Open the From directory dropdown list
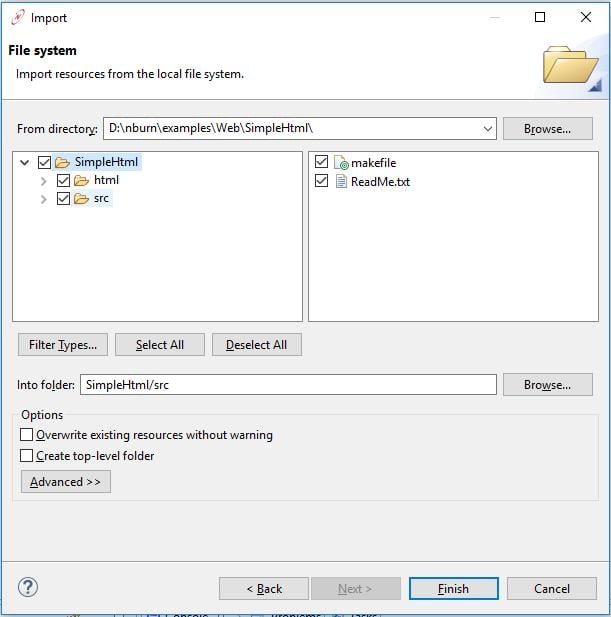The image size is (611, 617). click(x=488, y=128)
